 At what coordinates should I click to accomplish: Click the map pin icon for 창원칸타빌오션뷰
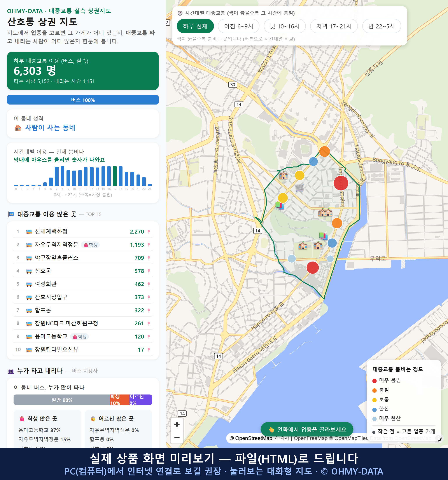(149, 350)
